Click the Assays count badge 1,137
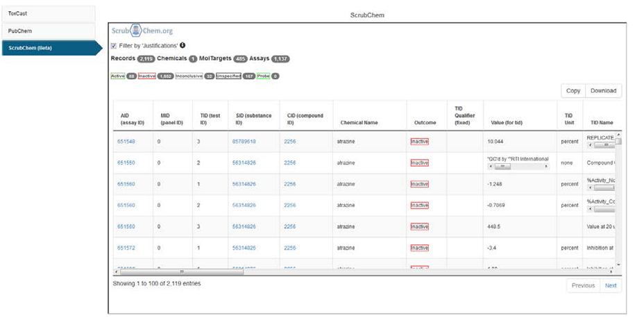Viewport: 644px width, 327px height. 280,59
